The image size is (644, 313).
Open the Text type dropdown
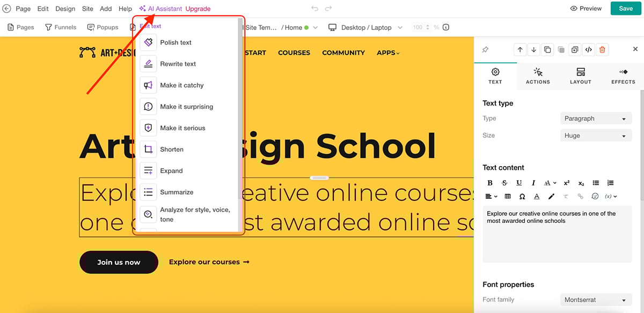(596, 118)
